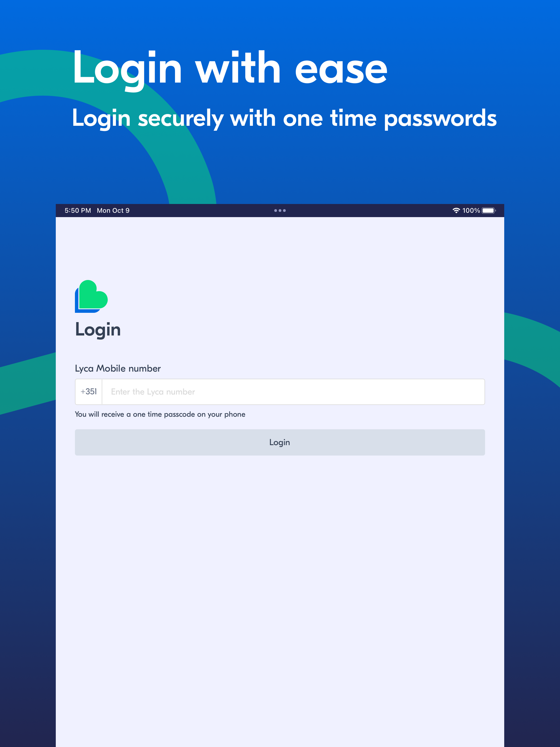Open the three-dot multitasking menu
This screenshot has width=560, height=747.
click(280, 210)
